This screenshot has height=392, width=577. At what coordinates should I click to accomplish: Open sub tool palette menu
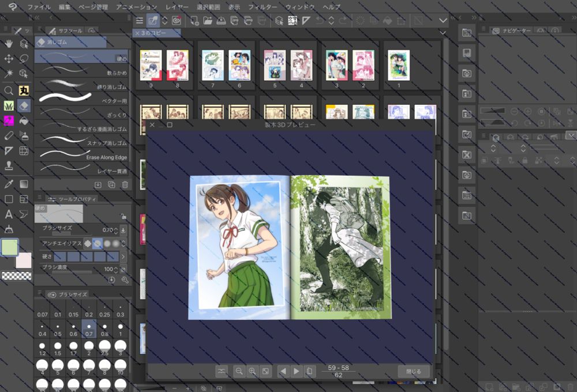[39, 30]
